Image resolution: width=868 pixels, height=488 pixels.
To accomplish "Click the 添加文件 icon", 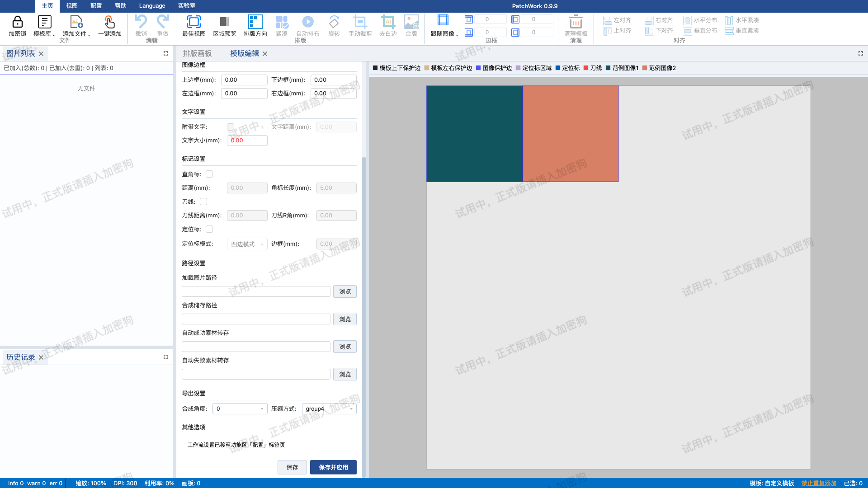I will pos(76,22).
